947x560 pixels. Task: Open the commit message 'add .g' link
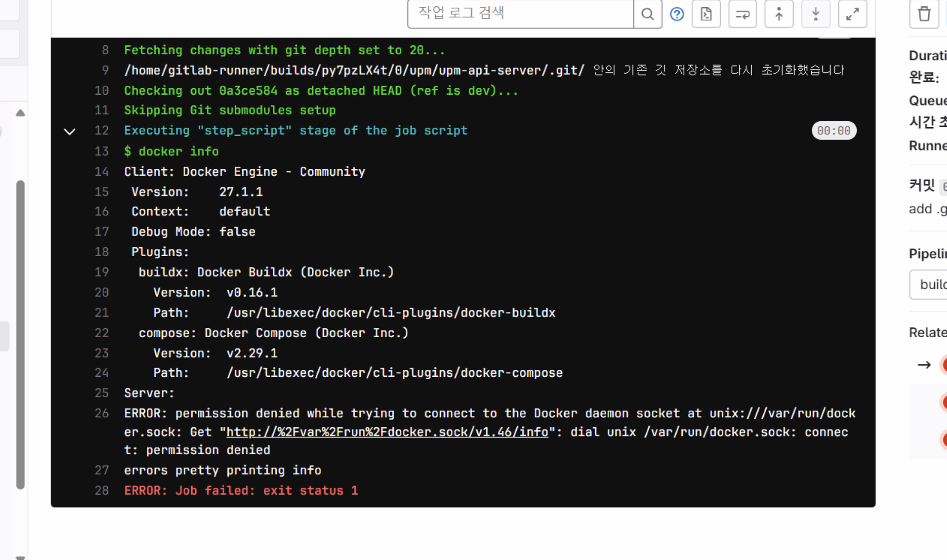[927, 209]
